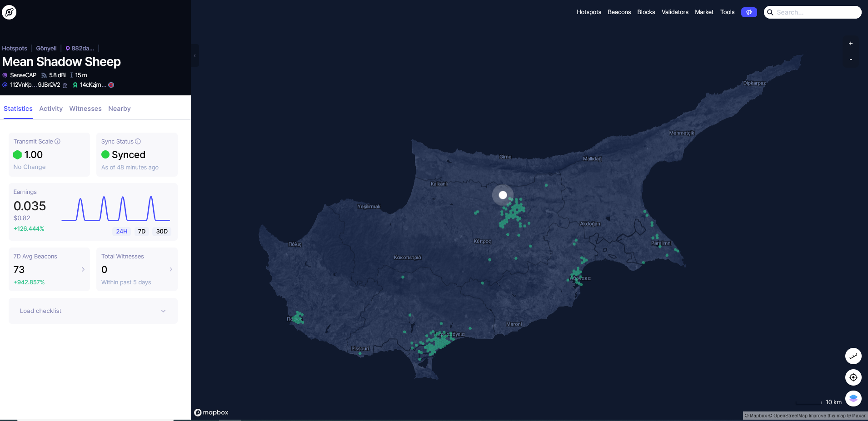Collapse the sidebar with the left arrow
This screenshot has height=421, width=868.
(x=195, y=55)
